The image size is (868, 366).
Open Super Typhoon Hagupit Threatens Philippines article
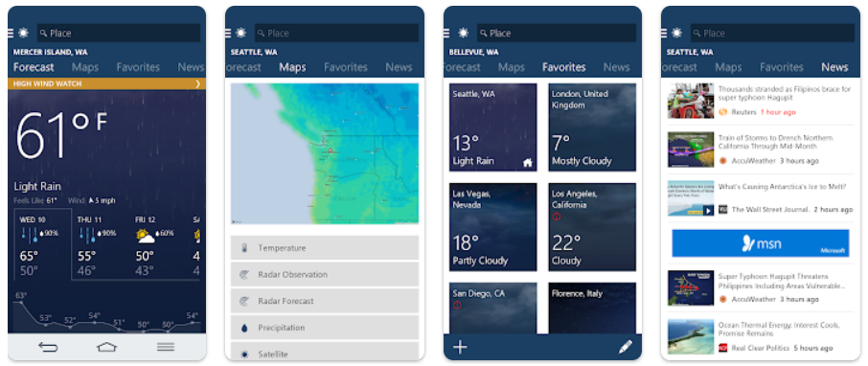[x=760, y=288]
